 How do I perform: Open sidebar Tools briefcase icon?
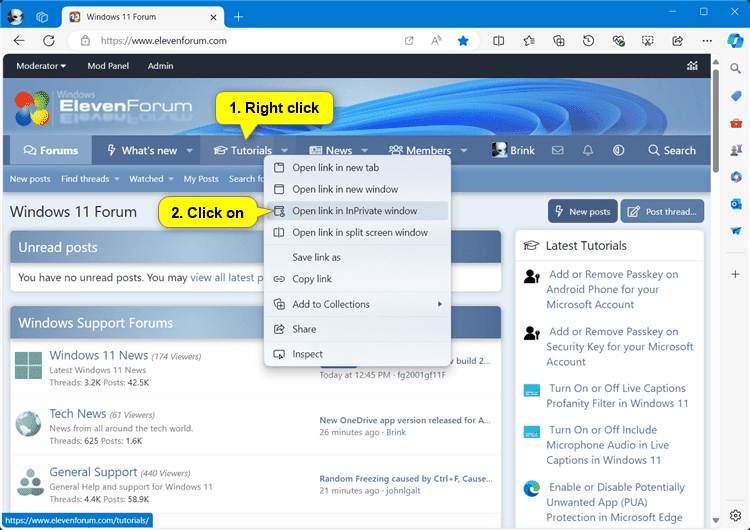pyautogui.click(x=736, y=123)
